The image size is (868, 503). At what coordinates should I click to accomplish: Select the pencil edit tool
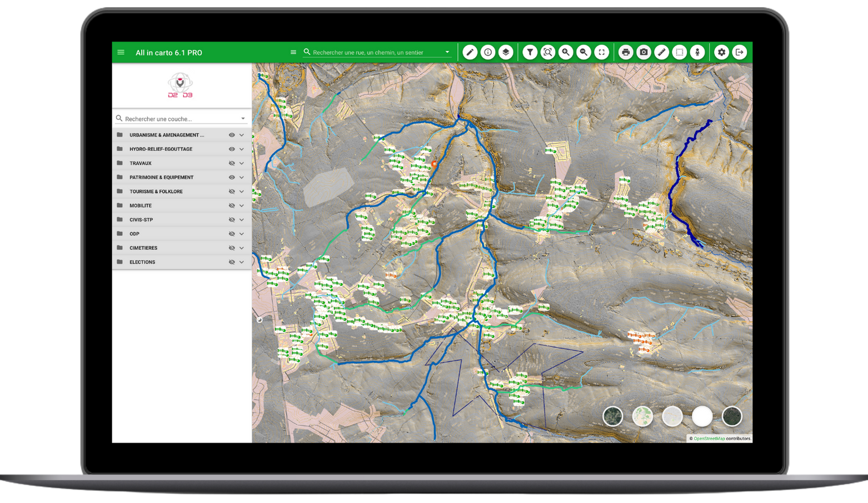click(470, 52)
